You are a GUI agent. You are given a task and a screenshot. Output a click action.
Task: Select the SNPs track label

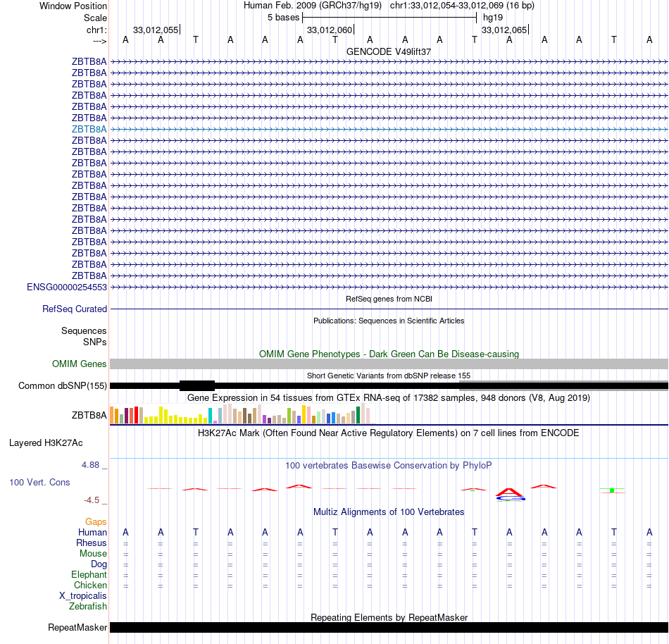click(x=95, y=342)
